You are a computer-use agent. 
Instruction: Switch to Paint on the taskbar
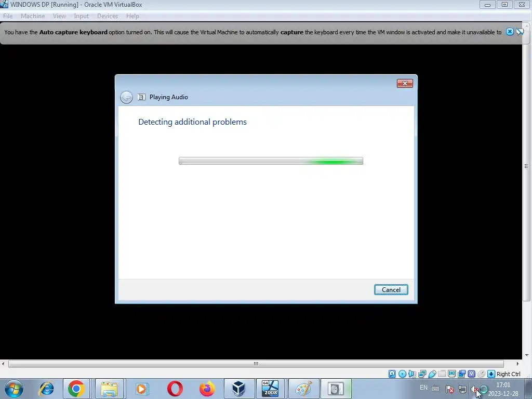click(303, 389)
